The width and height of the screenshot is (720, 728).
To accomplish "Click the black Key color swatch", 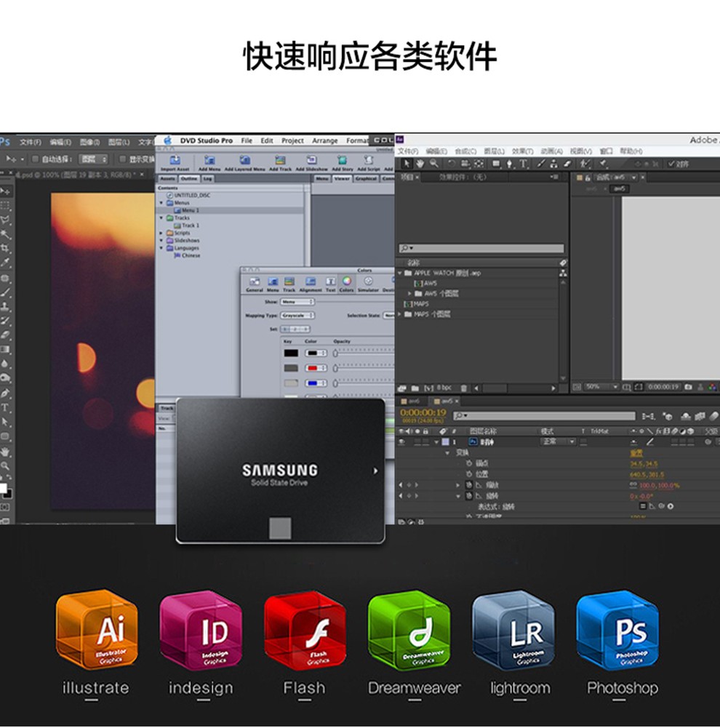I will point(291,353).
